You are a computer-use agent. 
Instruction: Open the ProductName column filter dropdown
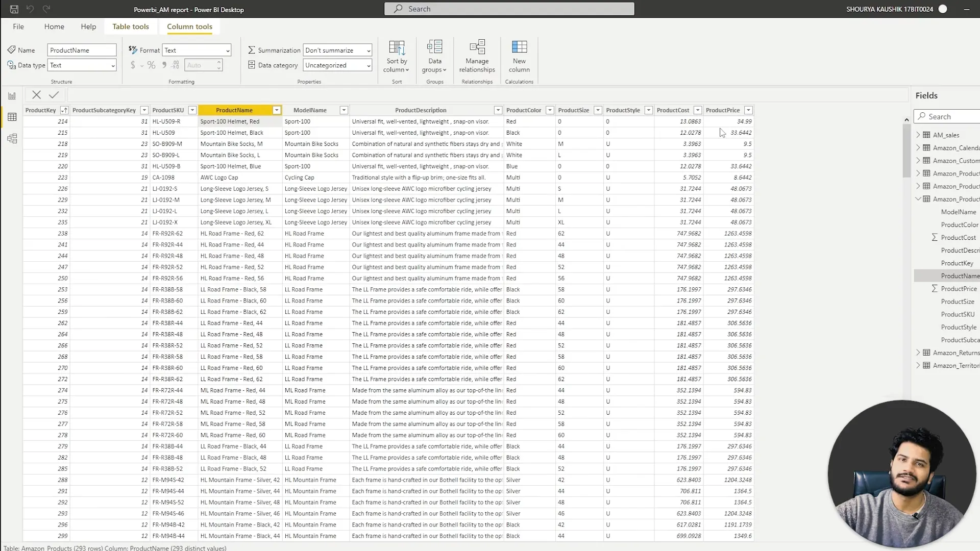tap(277, 110)
